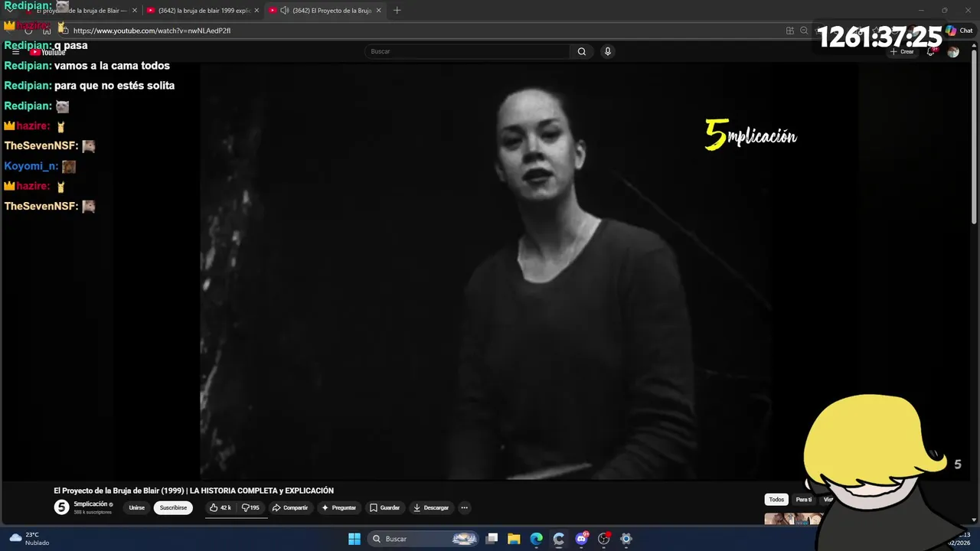This screenshot has width=980, height=551.
Task: Open the 5mplicación channel name link
Action: point(90,504)
